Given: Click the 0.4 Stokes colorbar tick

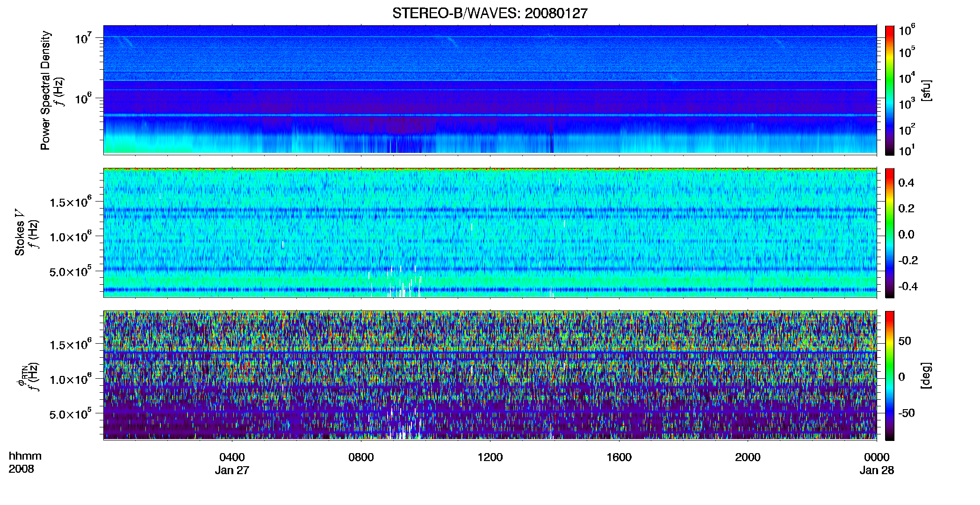Looking at the screenshot, I should [906, 183].
